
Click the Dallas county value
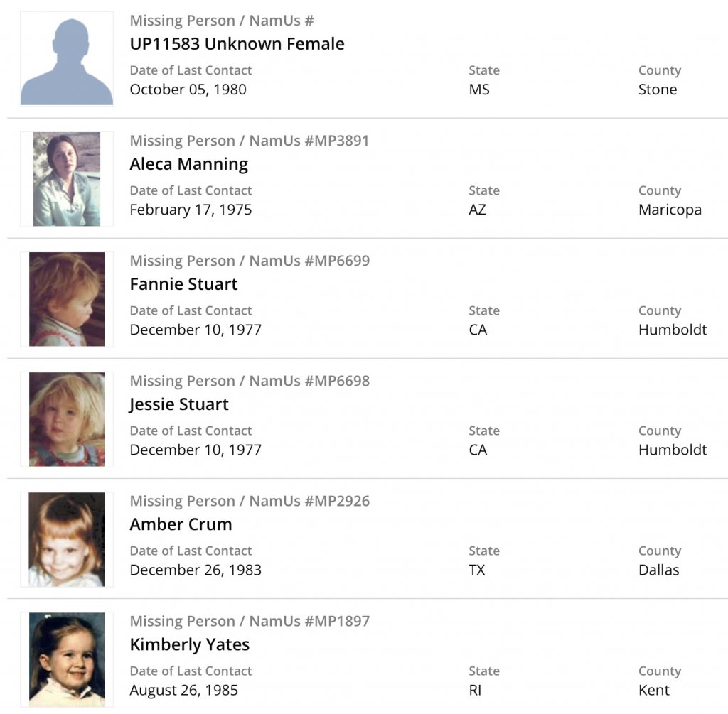(x=658, y=570)
